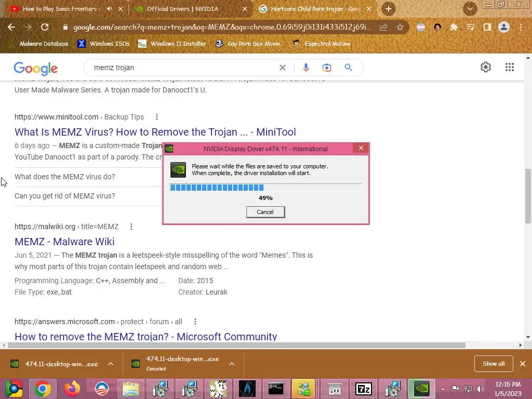532x399 pixels.
Task: Open the Extensions puzzle piece menu
Action: coord(454,27)
